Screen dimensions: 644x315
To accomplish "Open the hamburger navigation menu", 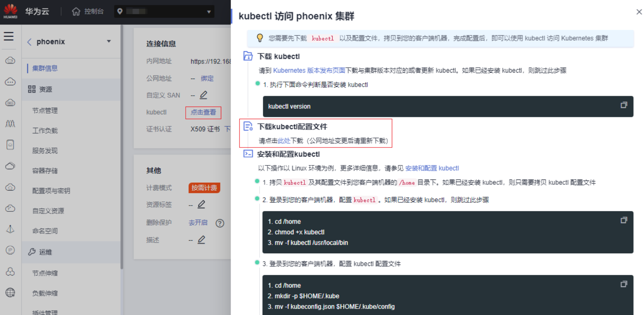I will [9, 36].
